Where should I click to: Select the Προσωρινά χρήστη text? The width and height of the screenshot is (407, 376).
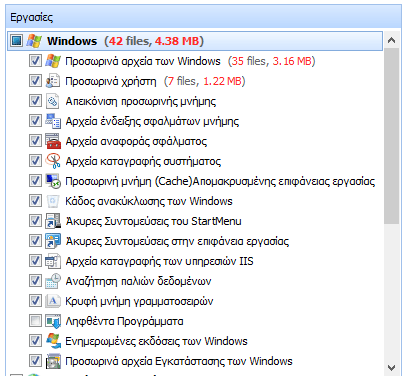[x=111, y=81]
